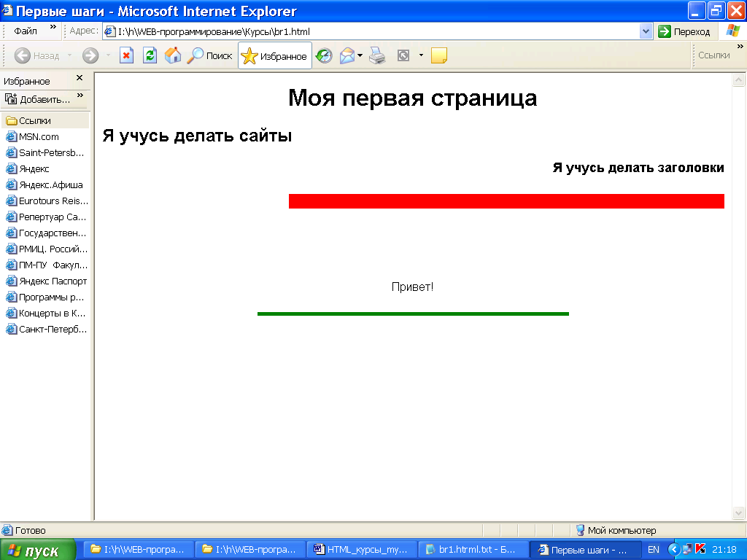The image size is (747, 560).
Task: Close the Избранное side panel
Action: coord(80,77)
